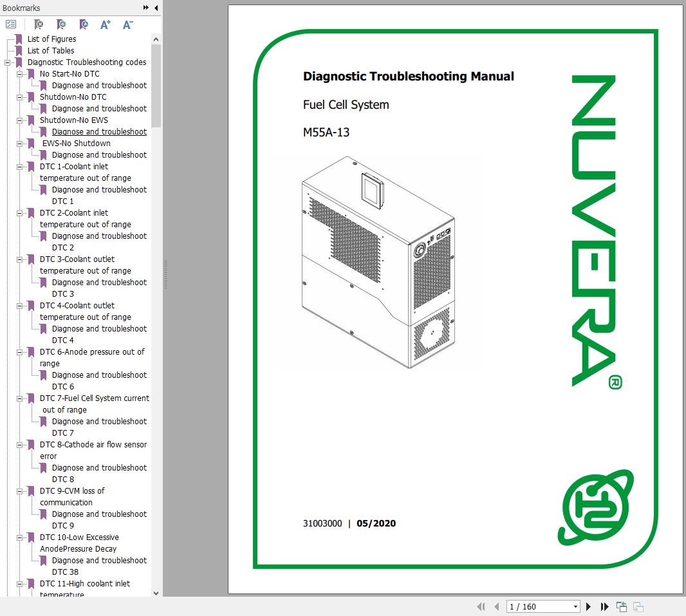Image resolution: width=686 pixels, height=616 pixels.
Task: Collapse the Shutdown-No DTC node
Action: (x=20, y=97)
